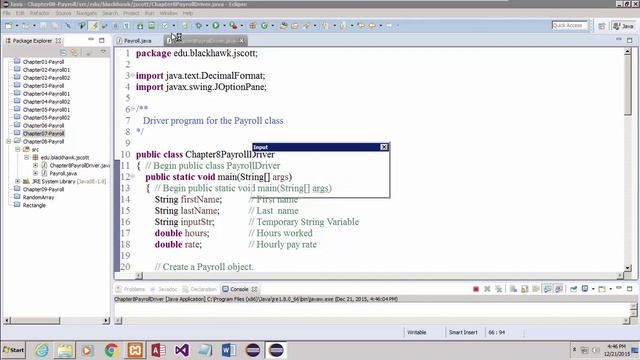Select the RandomArray project
Screen dimensions: 640x360
click(38, 197)
